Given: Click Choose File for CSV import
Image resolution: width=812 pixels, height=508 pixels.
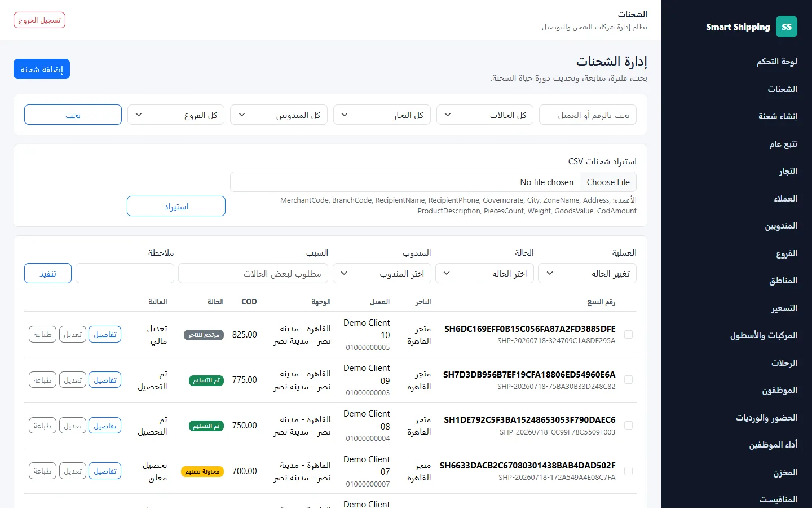Looking at the screenshot, I should pos(608,182).
